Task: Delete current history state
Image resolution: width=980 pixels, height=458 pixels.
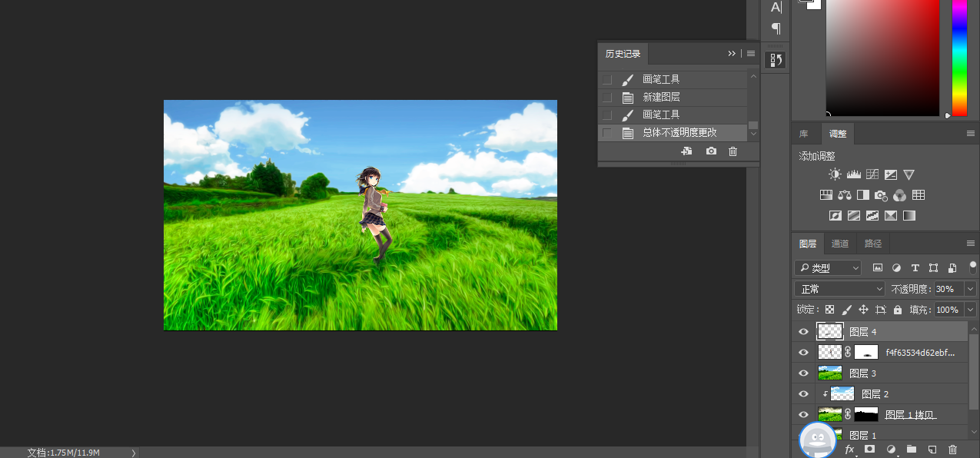Action: click(733, 151)
